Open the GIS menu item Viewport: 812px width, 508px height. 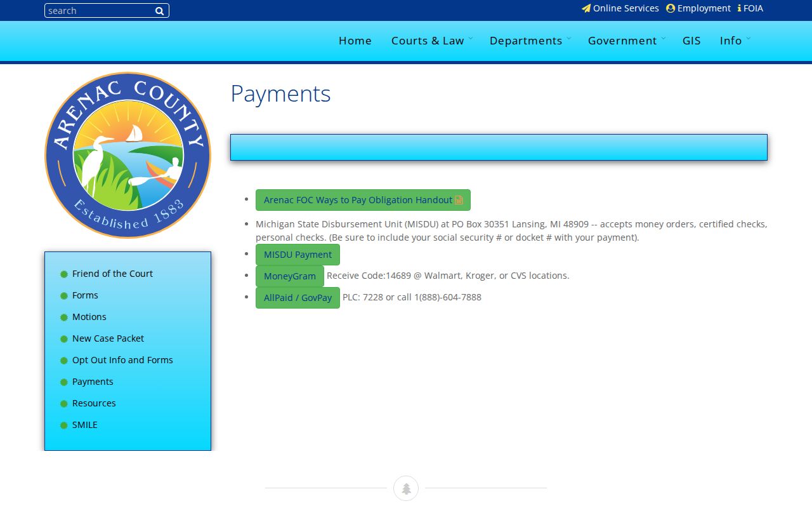pos(691,41)
